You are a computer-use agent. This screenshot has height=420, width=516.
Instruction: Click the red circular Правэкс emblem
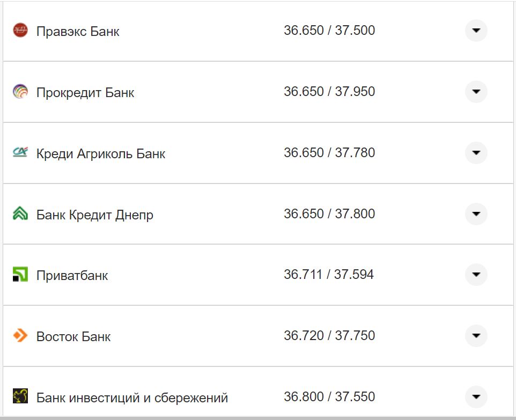20,31
